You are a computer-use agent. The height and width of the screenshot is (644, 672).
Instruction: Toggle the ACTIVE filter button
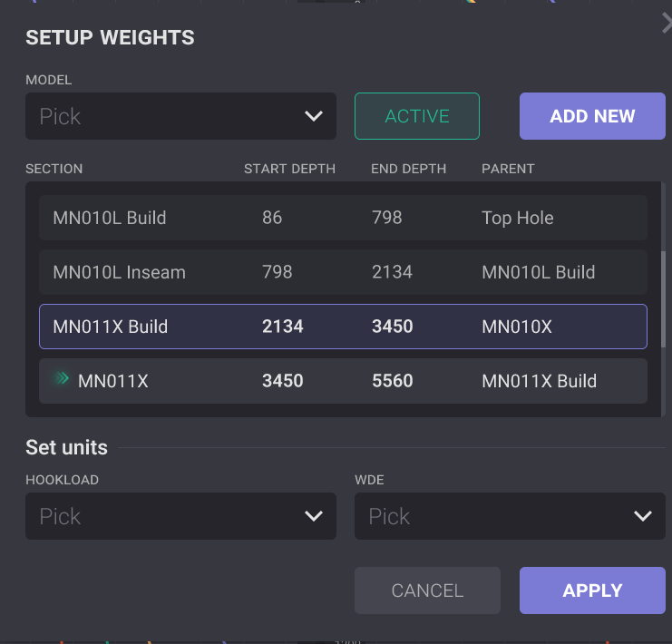417,116
